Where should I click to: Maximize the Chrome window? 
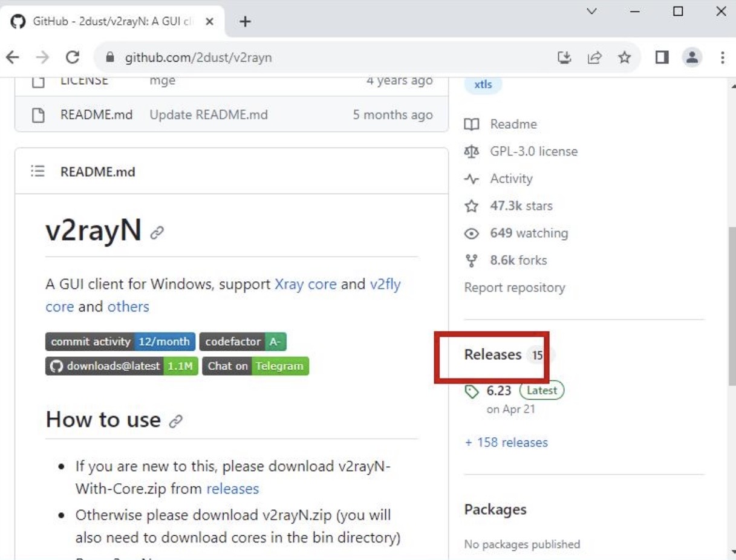(x=678, y=11)
